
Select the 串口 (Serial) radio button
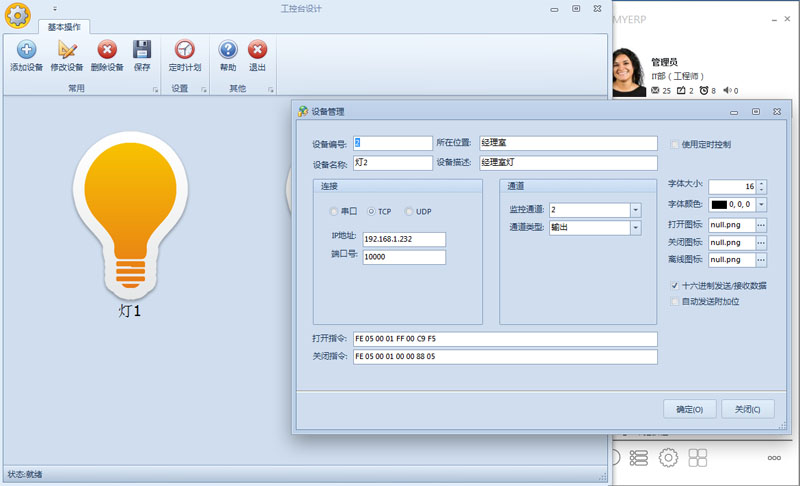pos(334,212)
